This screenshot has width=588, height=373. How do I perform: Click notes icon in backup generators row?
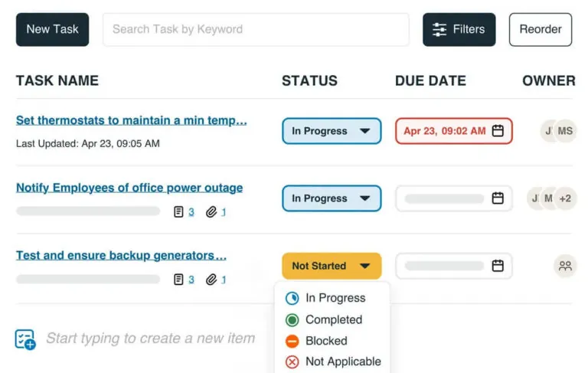[x=178, y=280]
